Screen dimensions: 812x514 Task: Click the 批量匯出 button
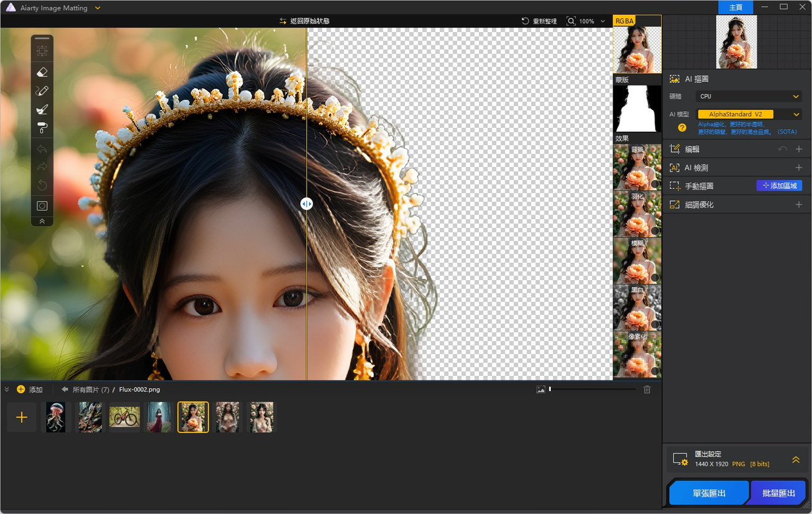pyautogui.click(x=779, y=493)
